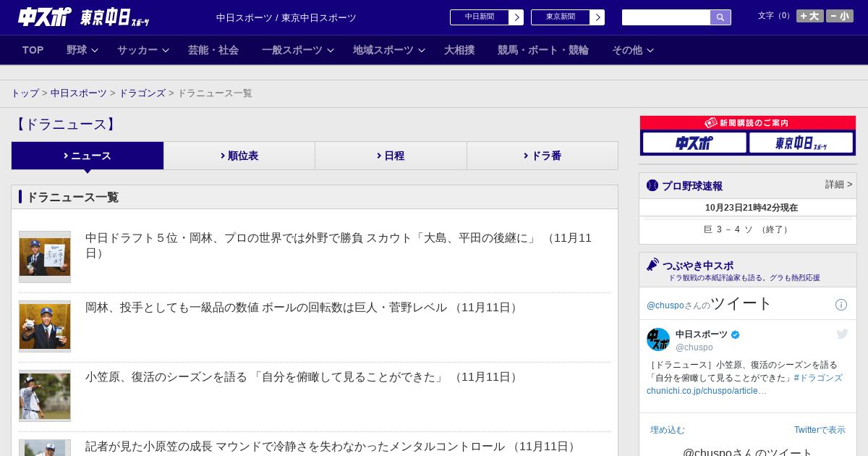Click thumbnail of 岡林 draft article

pos(45,257)
